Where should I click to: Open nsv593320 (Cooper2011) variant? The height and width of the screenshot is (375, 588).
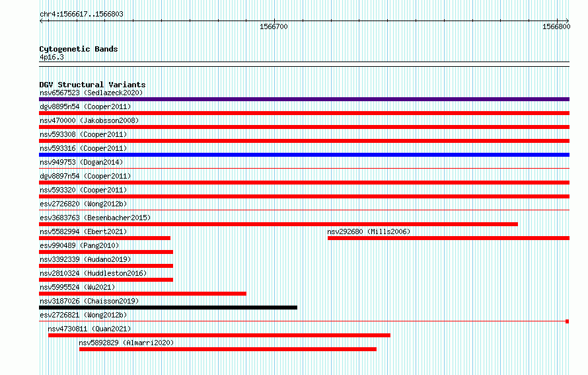(x=83, y=190)
